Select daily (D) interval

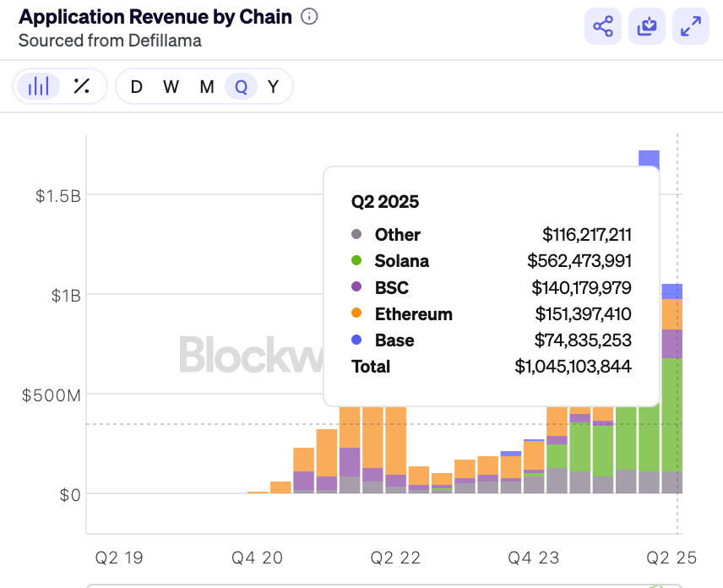coord(136,87)
